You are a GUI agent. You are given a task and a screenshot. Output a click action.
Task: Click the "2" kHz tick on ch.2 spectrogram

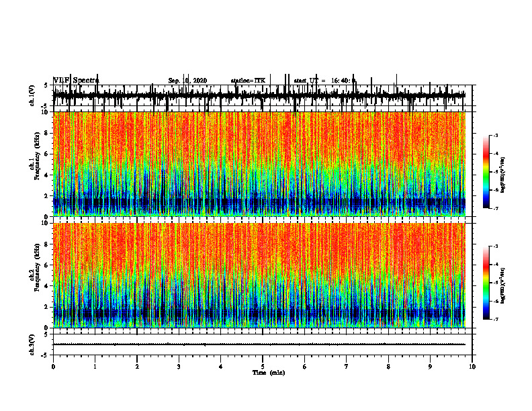47,307
